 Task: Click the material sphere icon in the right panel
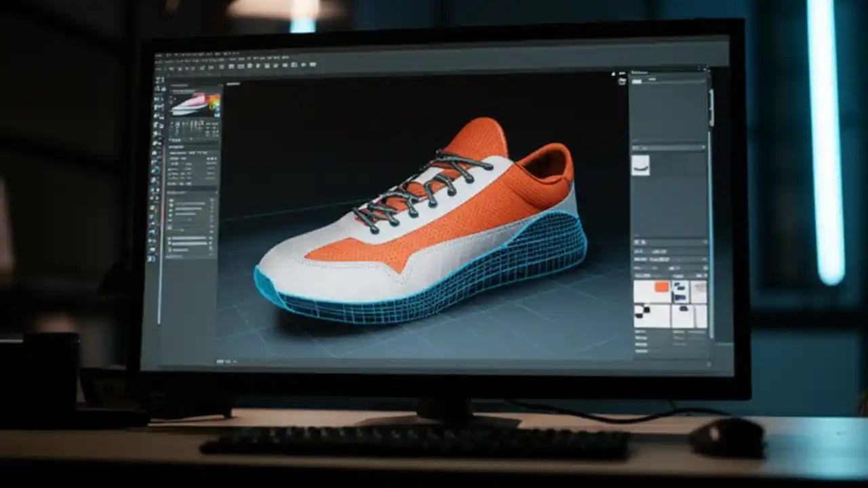click(x=642, y=166)
